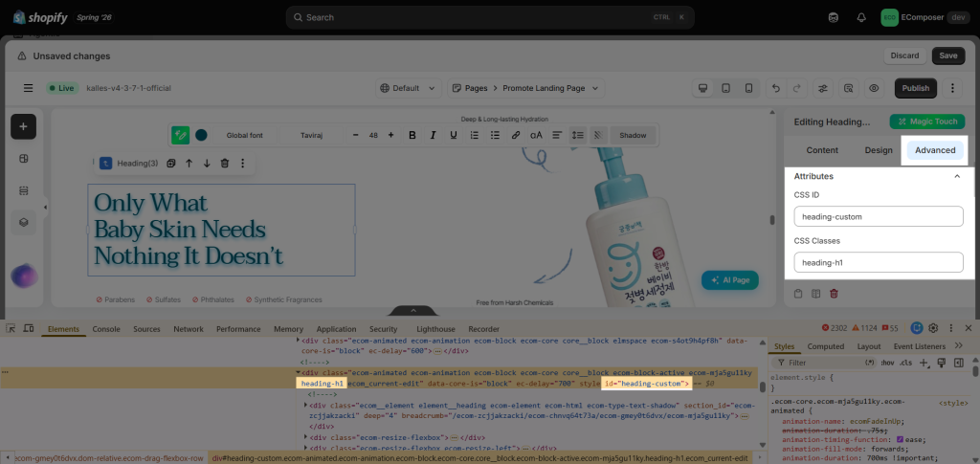Open the Default language dropdown
Screen dimensions: 980x464
coord(409,88)
